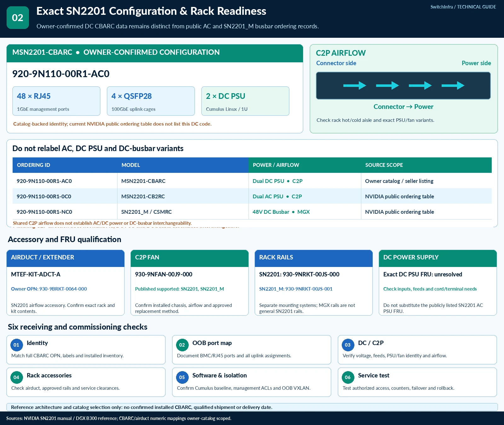Click the dark airflow arrow diagram
This screenshot has width=504, height=425.
tap(403, 86)
